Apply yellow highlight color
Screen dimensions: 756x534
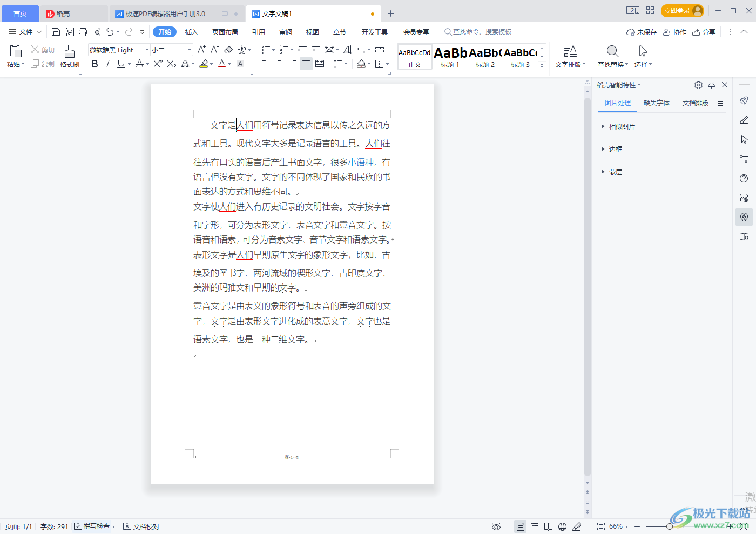204,64
